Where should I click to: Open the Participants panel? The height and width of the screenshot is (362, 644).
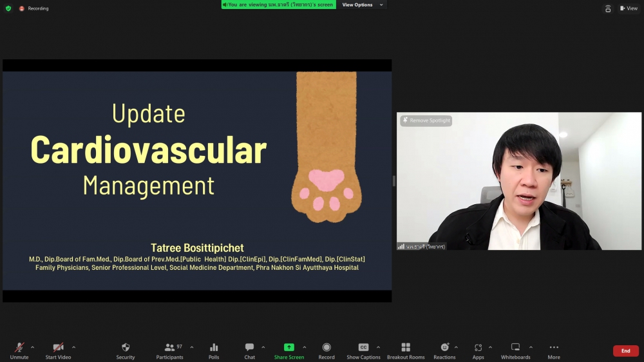[x=170, y=348]
